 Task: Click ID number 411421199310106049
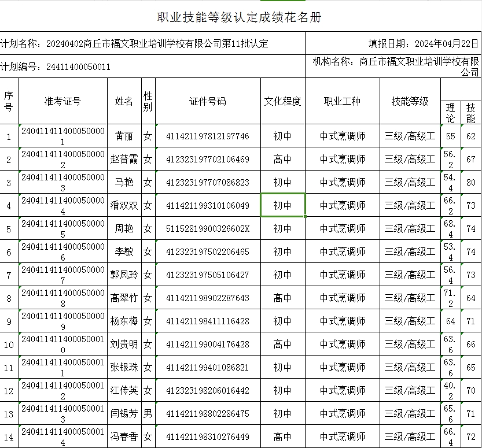coord(208,205)
